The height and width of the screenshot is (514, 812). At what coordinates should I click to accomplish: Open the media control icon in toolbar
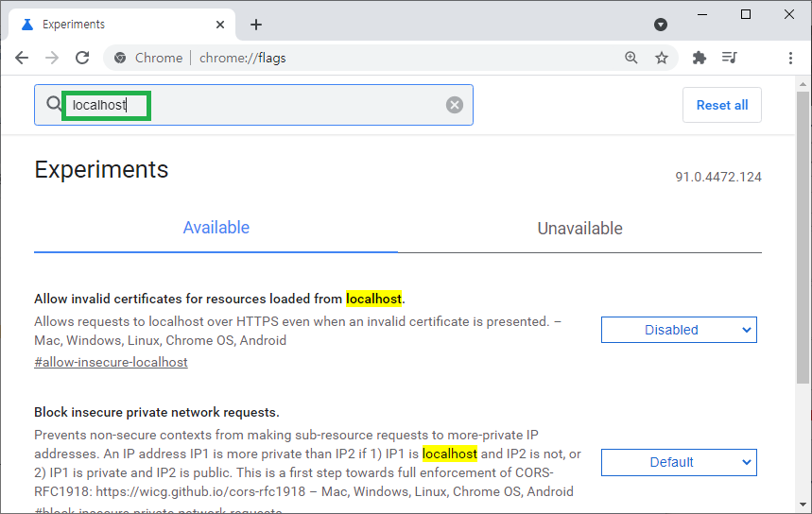[x=729, y=58]
